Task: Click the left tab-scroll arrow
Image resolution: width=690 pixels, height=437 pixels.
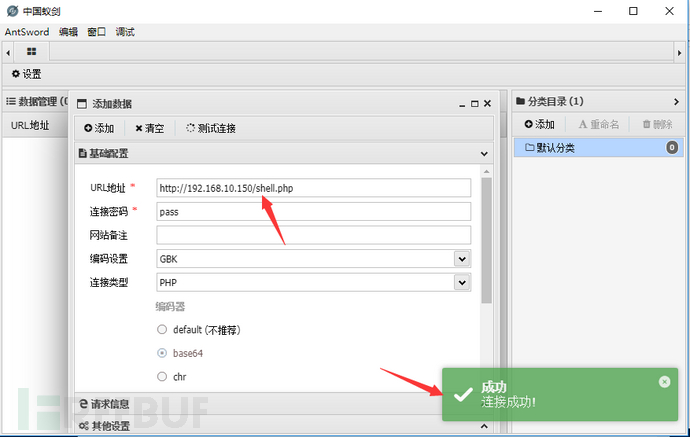Action: coord(8,53)
